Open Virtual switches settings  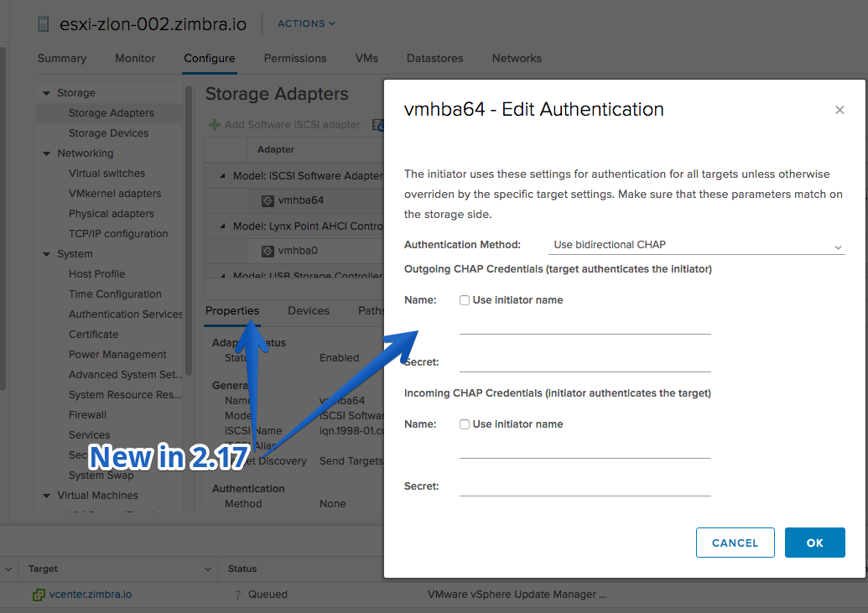tap(107, 174)
